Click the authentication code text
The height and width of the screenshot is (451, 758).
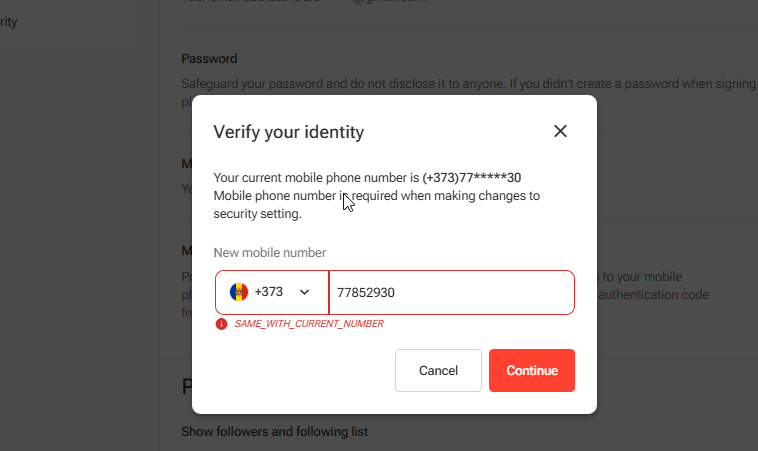654,294
